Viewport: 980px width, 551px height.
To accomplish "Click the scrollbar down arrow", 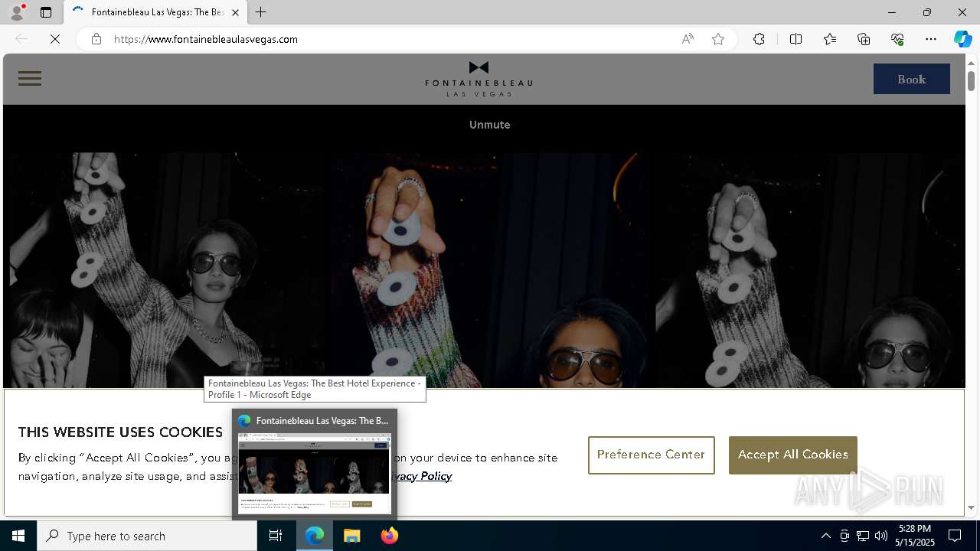I will pyautogui.click(x=971, y=507).
